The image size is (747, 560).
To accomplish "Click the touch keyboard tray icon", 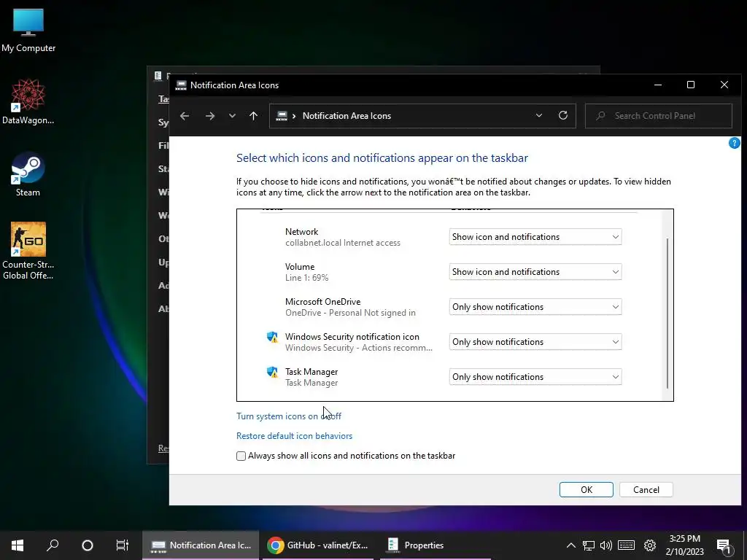I will click(626, 545).
